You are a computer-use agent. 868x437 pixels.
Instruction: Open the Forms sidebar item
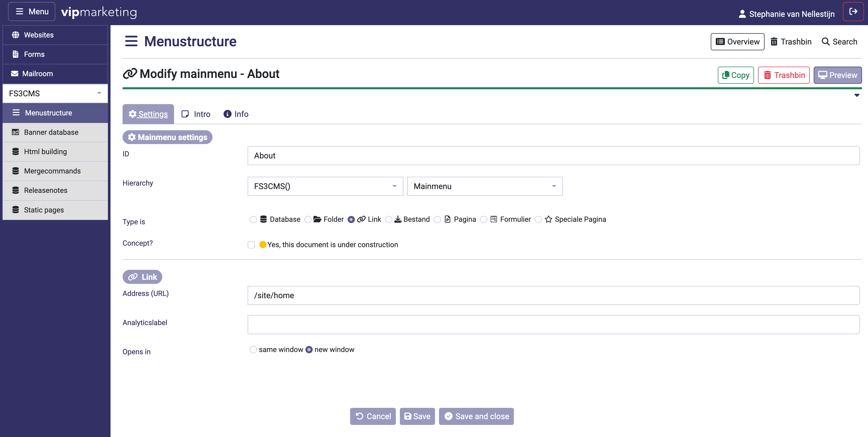click(x=55, y=54)
